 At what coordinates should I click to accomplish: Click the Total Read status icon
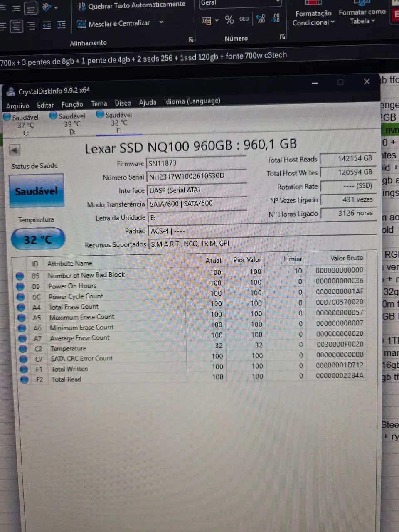click(25, 379)
